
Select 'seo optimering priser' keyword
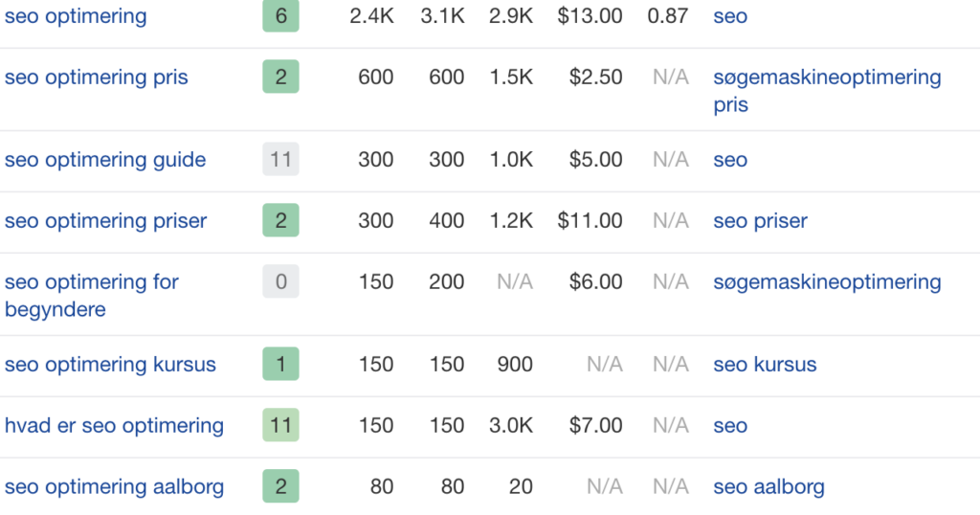(x=105, y=221)
